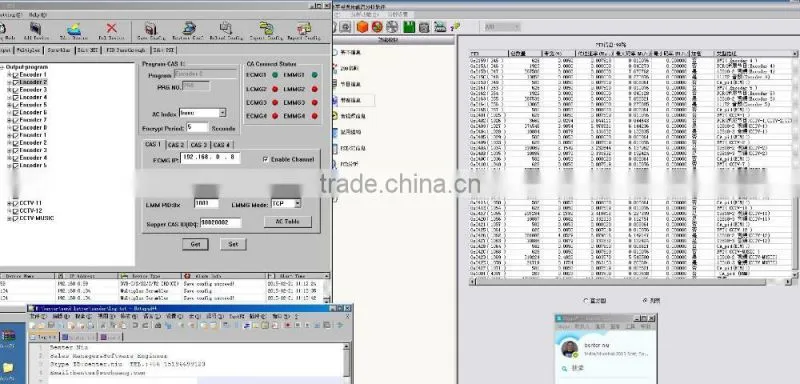Click the magnifier icon in analyzer toolbar
This screenshot has height=384, width=800.
click(x=345, y=27)
